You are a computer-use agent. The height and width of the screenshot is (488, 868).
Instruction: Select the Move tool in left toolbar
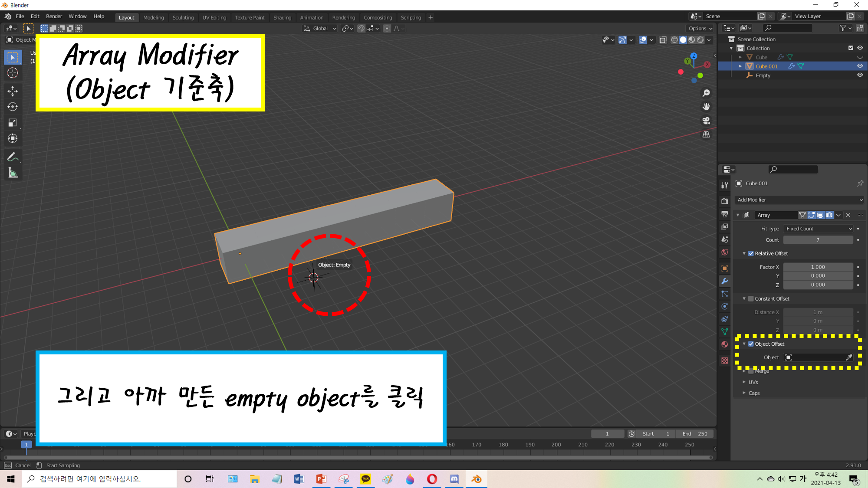point(13,91)
